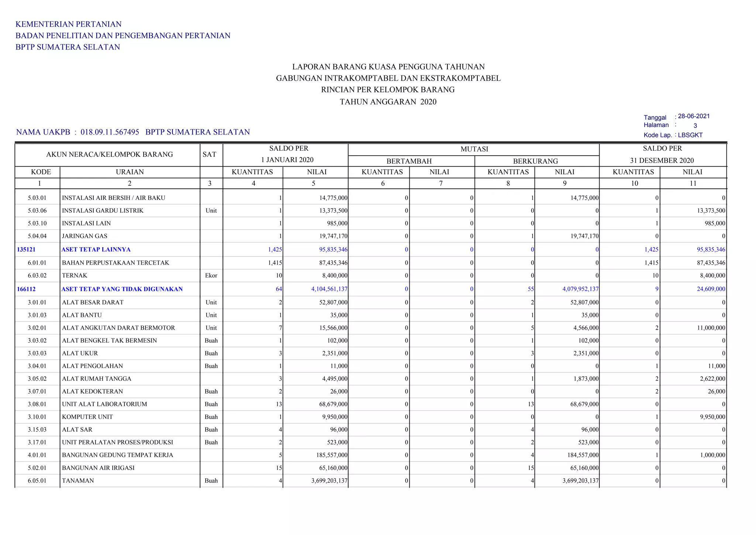Click the NAMA UAKPB identifier line
Viewport: 756px width, 535px height.
pyautogui.click(x=133, y=132)
